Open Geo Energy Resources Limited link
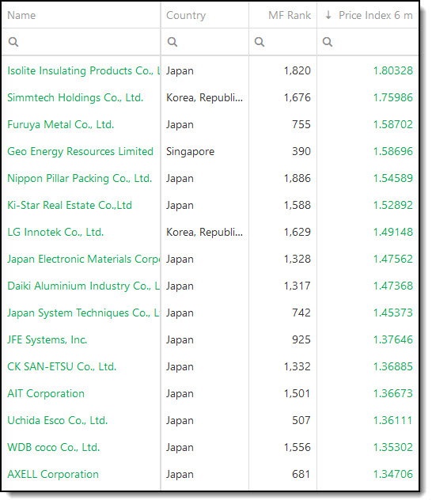The image size is (432, 504). click(81, 151)
